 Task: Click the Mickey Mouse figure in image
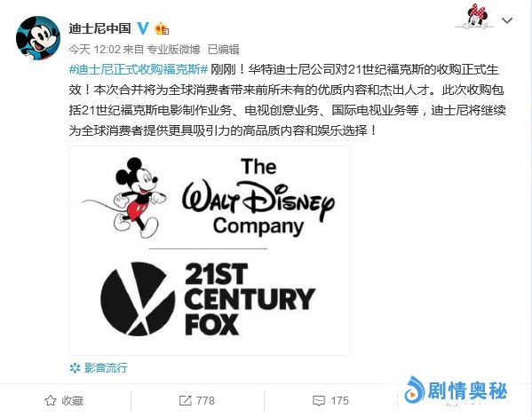[x=131, y=198]
